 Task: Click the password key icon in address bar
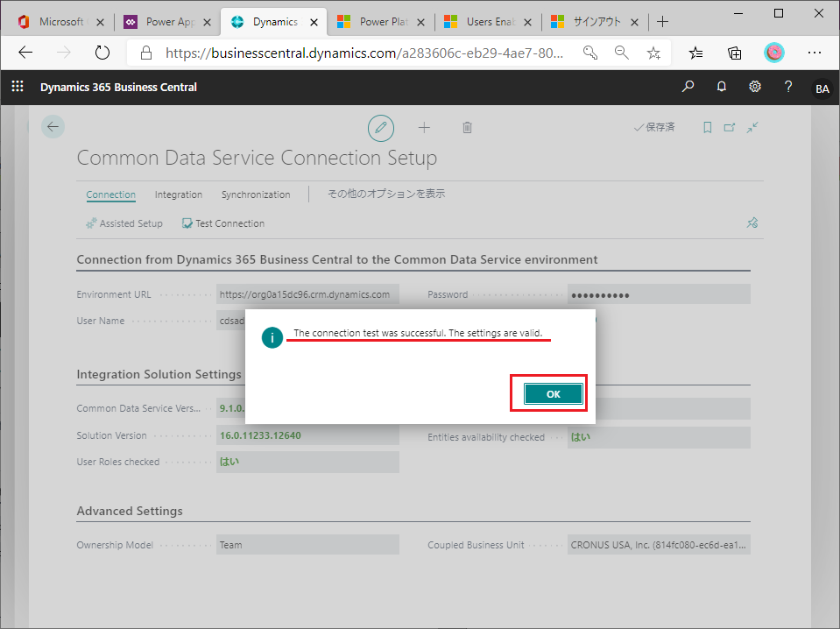pos(589,53)
